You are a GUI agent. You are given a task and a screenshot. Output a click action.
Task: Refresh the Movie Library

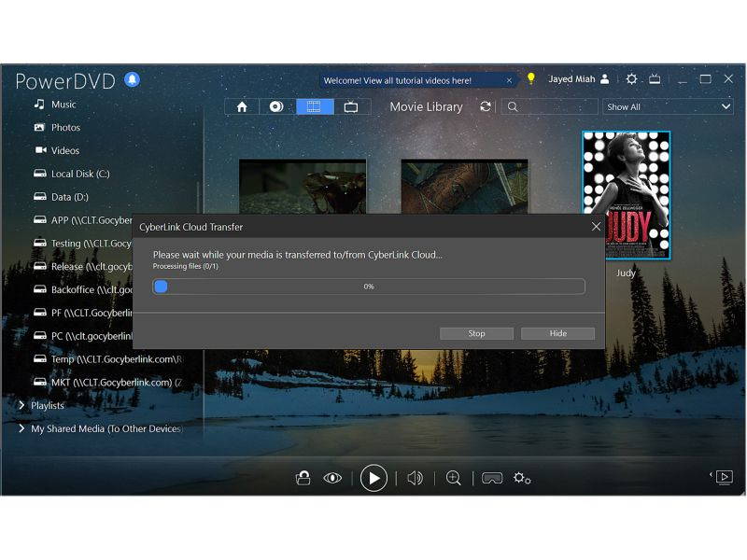(485, 106)
